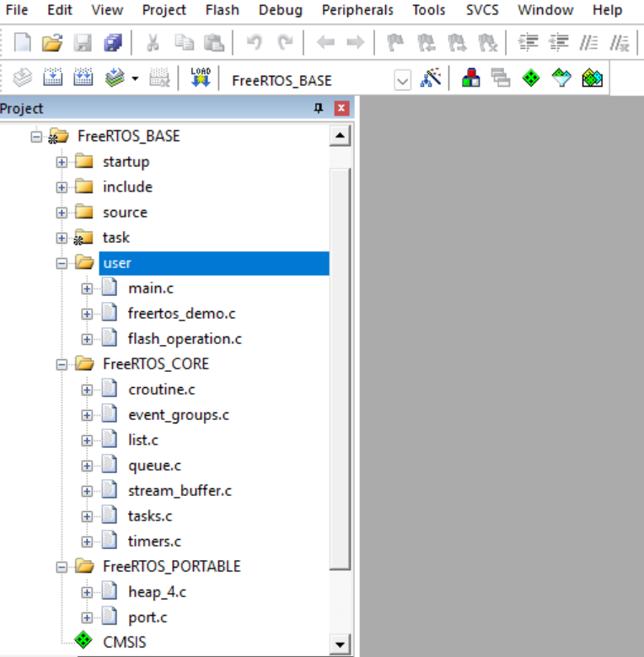Click the Batch Build icon
This screenshot has width=644, height=657.
click(115, 78)
